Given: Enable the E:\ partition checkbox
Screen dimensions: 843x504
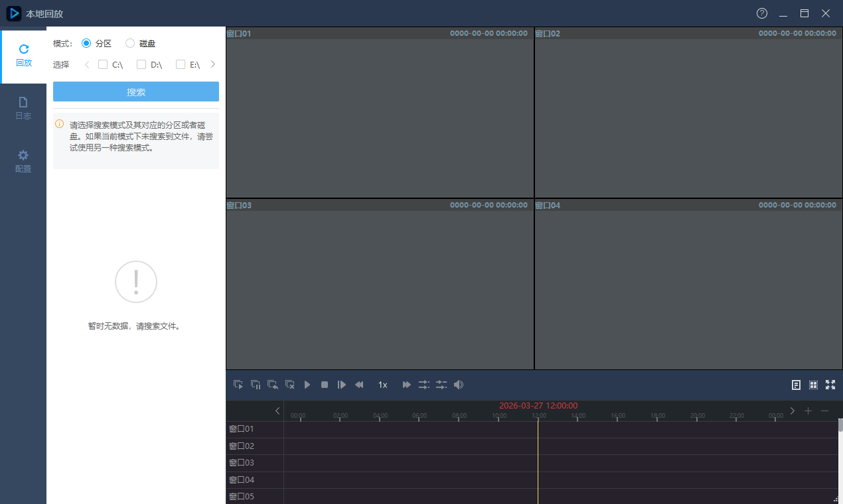Looking at the screenshot, I should (180, 64).
